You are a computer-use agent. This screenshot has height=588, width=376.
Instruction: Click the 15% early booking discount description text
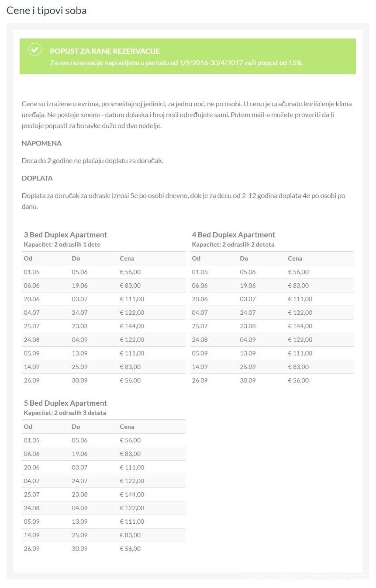tap(176, 63)
